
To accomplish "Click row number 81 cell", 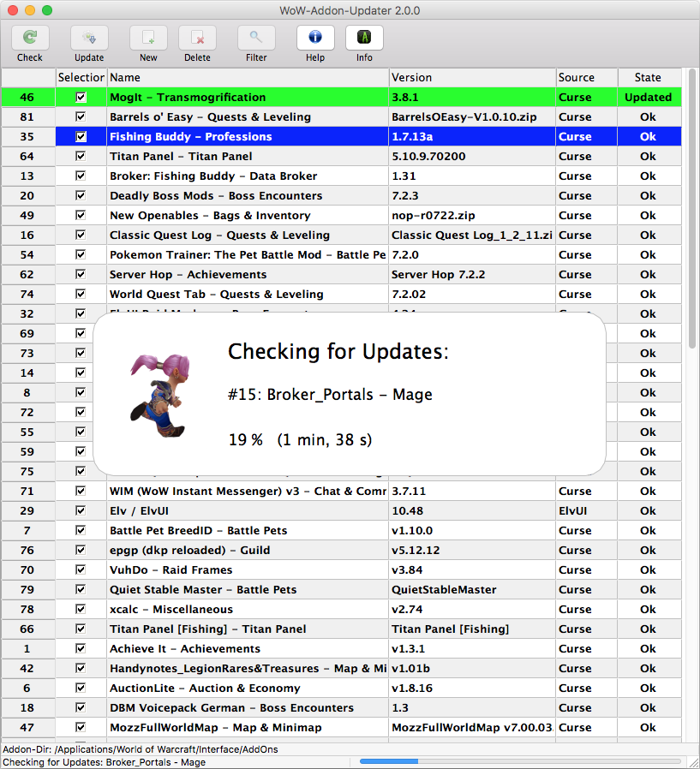I will tap(28, 116).
